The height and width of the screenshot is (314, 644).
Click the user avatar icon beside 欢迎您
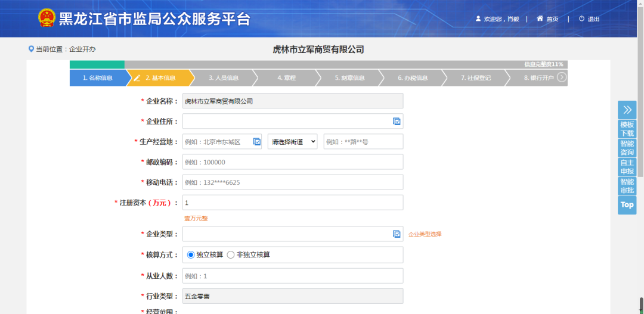click(478, 18)
